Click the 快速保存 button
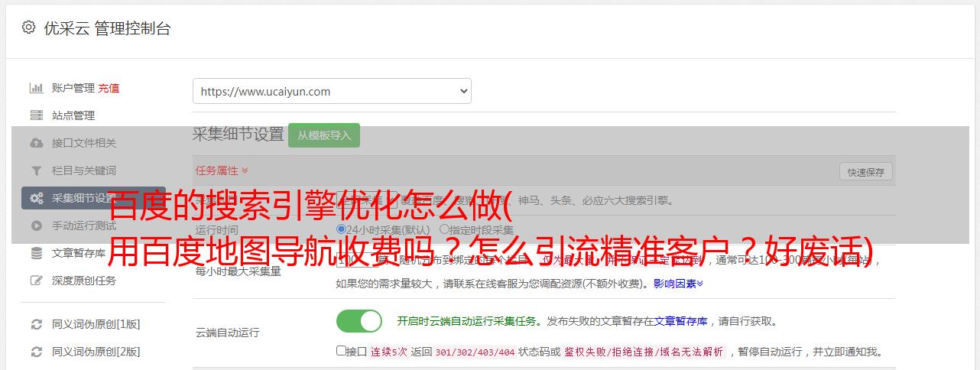980x370 pixels. point(866,172)
